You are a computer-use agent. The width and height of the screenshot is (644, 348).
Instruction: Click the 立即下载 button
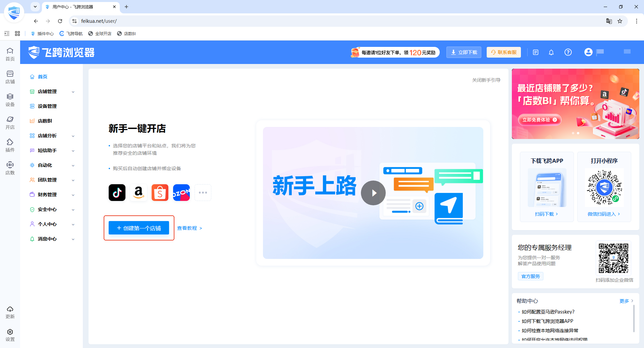464,52
